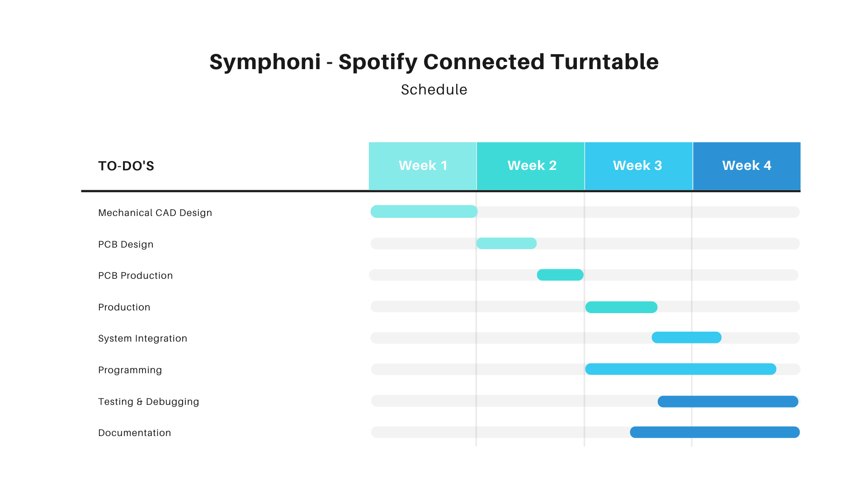Image resolution: width=868 pixels, height=488 pixels.
Task: Click the PCB Production task label
Action: pos(136,276)
